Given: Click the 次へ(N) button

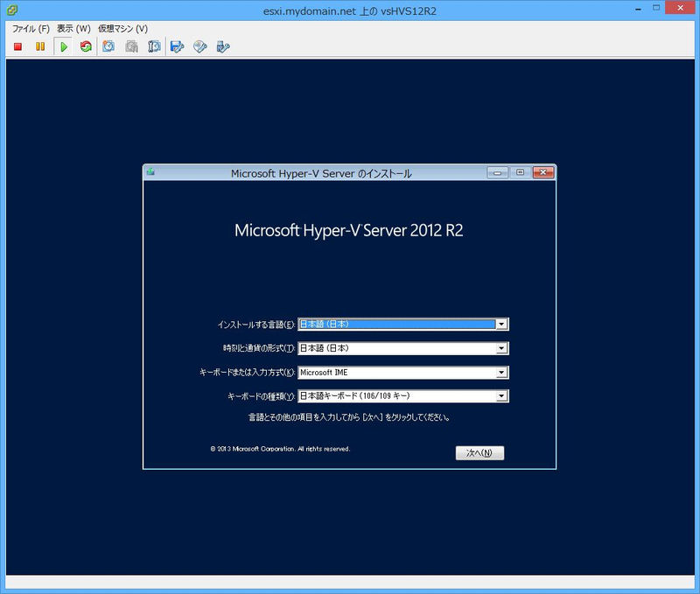Looking at the screenshot, I should tap(479, 453).
